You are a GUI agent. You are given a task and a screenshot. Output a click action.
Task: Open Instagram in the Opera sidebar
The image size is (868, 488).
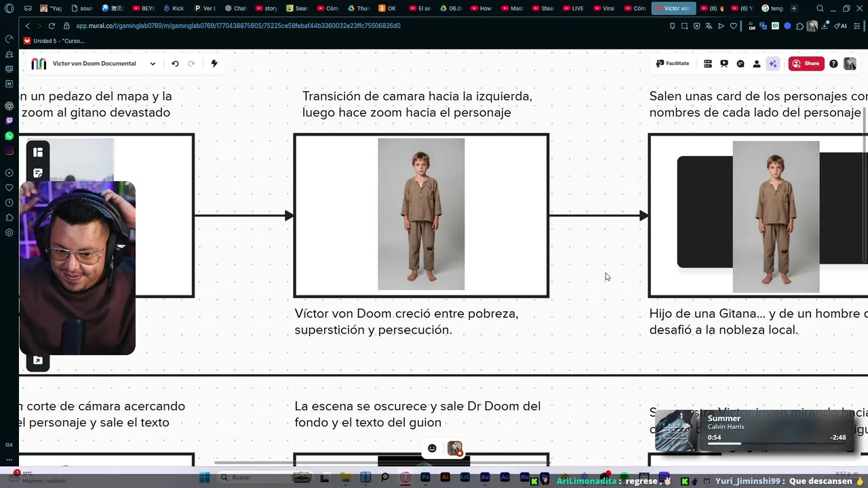pos(9,150)
